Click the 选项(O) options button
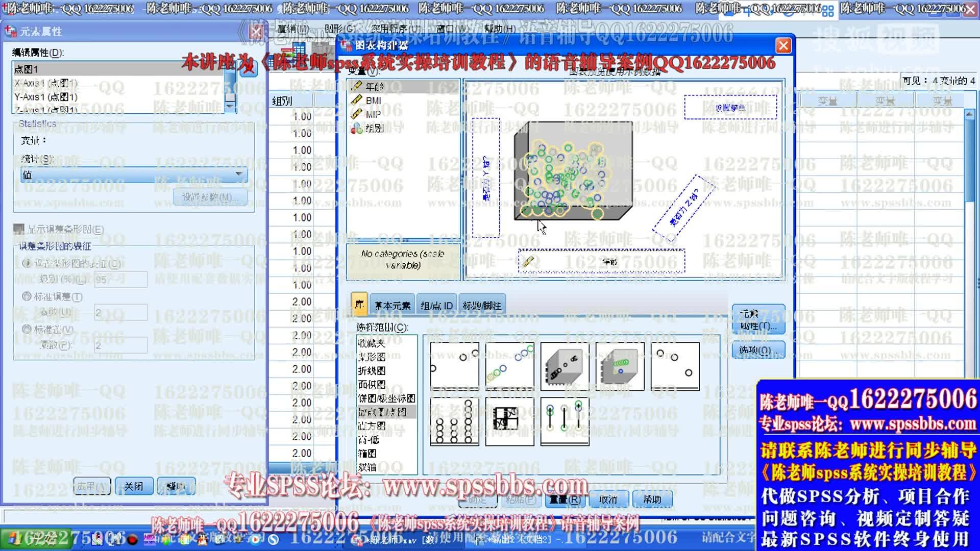The width and height of the screenshot is (980, 551). (x=757, y=350)
